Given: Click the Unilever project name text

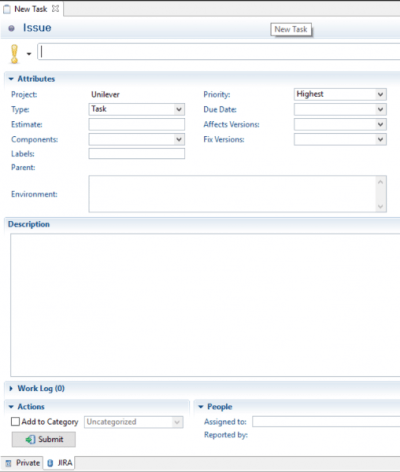Looking at the screenshot, I should coord(105,95).
